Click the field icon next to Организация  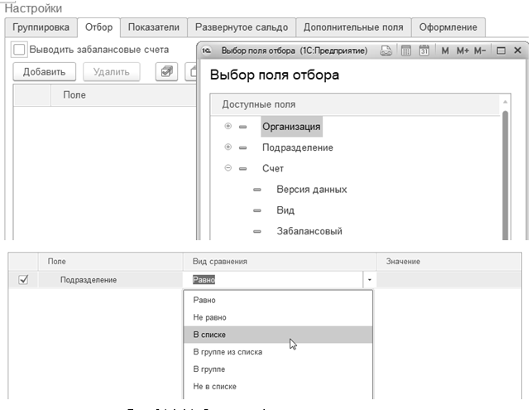[242, 127]
